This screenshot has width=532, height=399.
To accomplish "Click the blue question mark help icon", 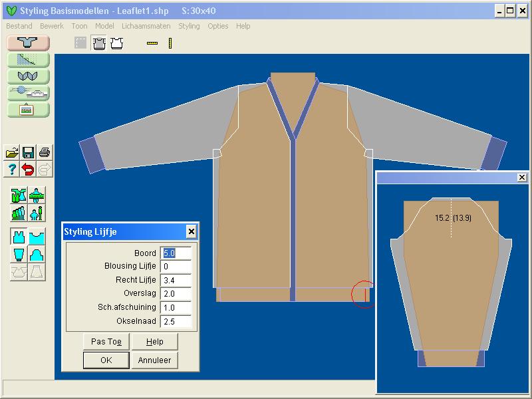I will (x=11, y=169).
